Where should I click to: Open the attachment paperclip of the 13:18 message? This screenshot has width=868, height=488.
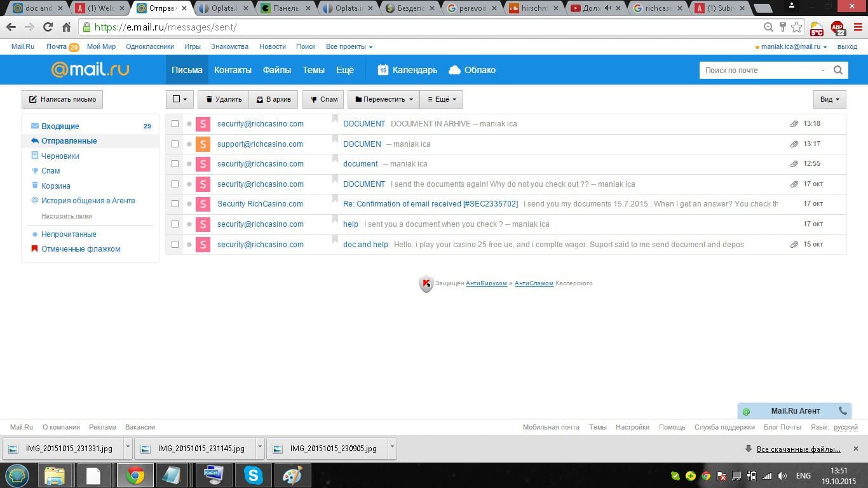click(794, 124)
